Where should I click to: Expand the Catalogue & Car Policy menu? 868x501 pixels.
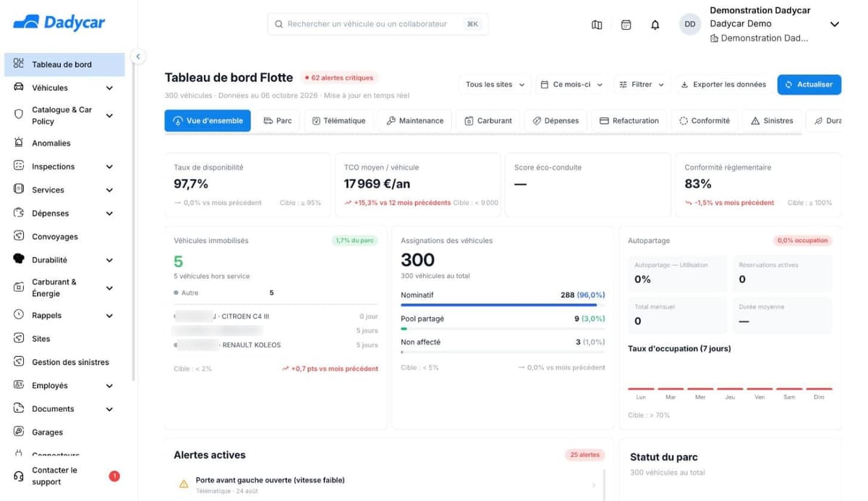coord(109,116)
